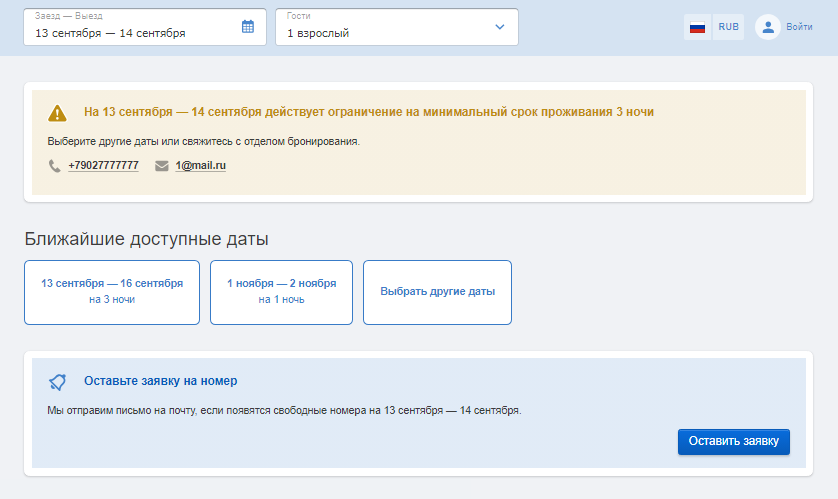
Task: Click the Ближайшие доступные даты heading
Action: pos(146,239)
